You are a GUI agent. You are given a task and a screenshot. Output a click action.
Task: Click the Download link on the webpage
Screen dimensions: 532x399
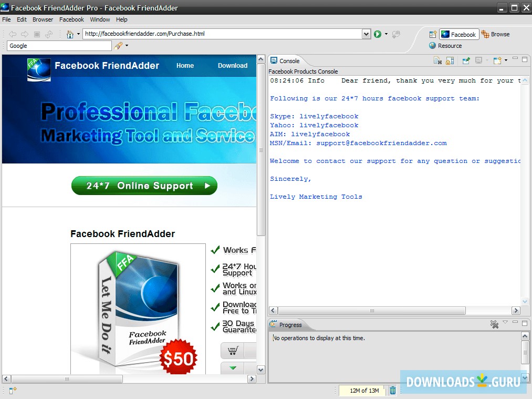[x=233, y=66]
